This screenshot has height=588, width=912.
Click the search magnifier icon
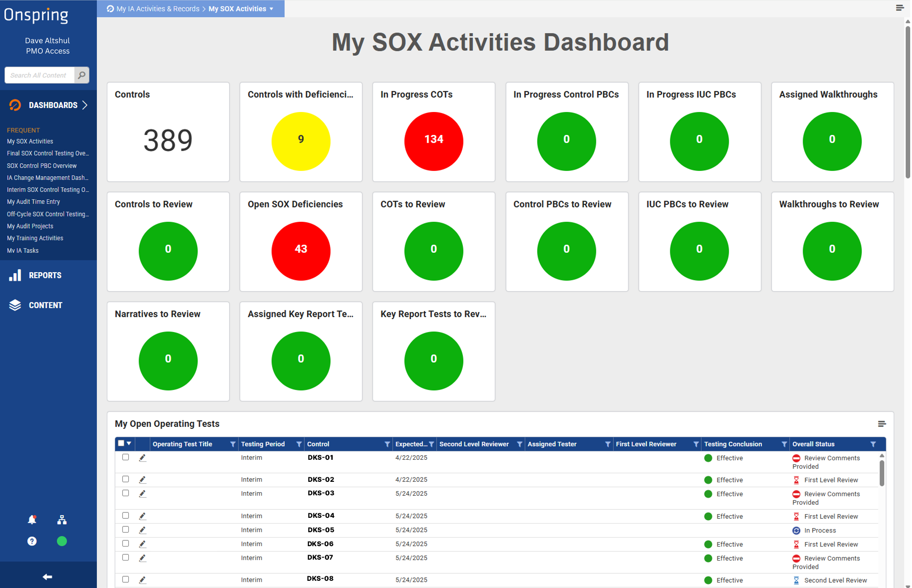click(x=81, y=75)
